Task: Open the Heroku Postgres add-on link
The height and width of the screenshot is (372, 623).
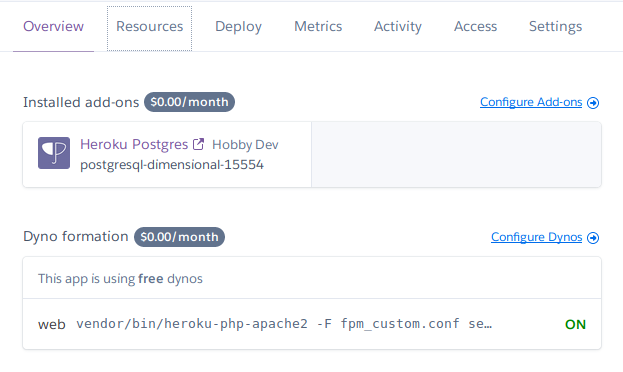Action: click(x=134, y=144)
